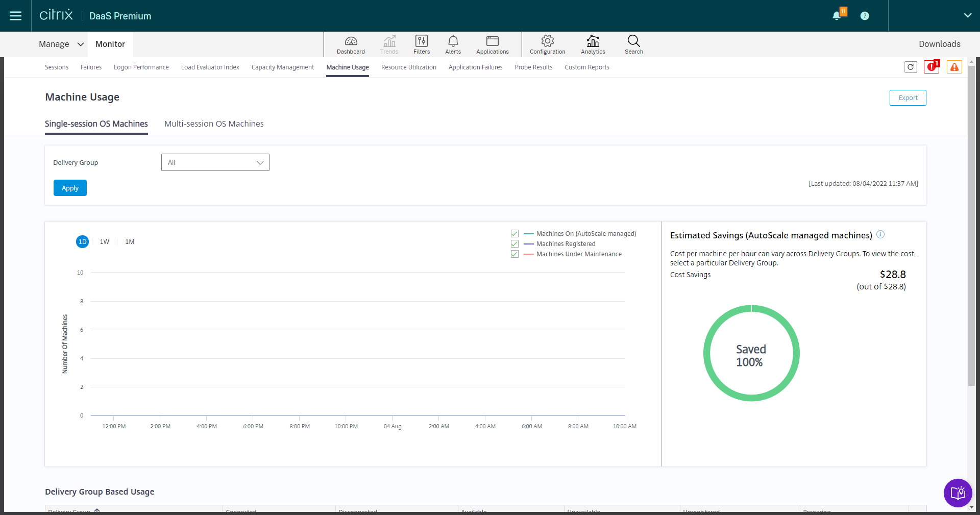Open the Delivery Group dropdown
980x515 pixels.
(x=215, y=162)
